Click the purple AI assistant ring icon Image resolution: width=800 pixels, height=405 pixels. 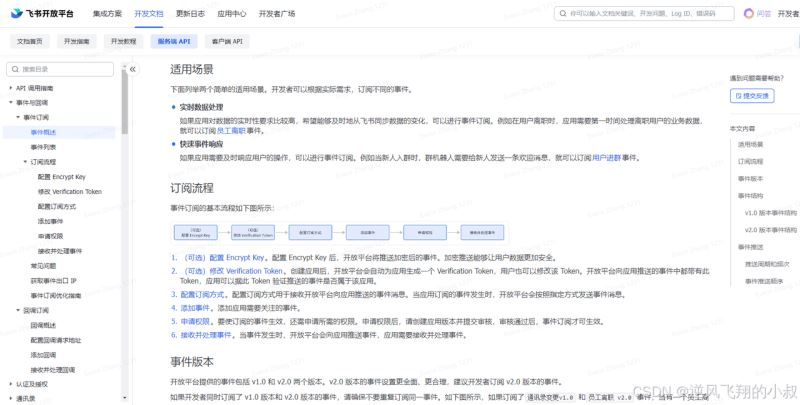[x=748, y=14]
